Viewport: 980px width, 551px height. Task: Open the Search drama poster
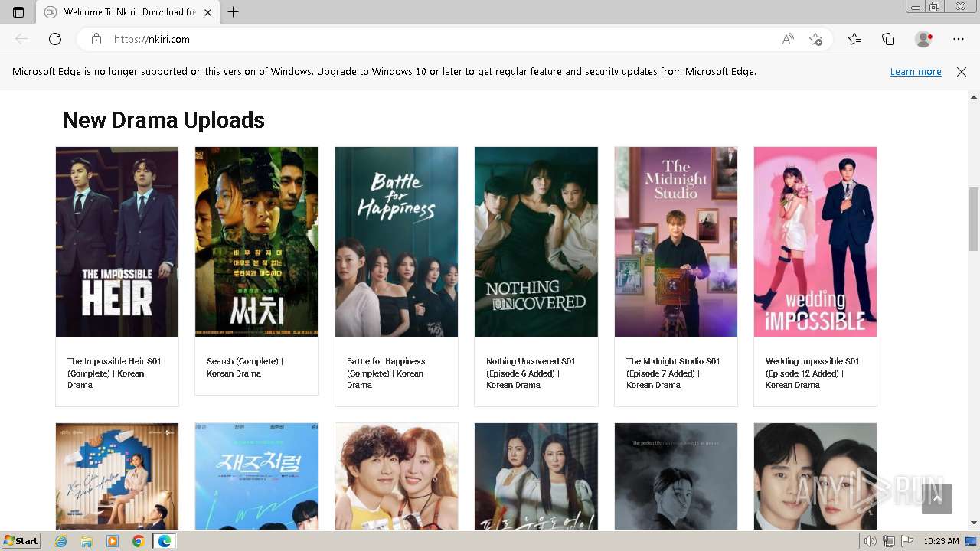click(256, 242)
